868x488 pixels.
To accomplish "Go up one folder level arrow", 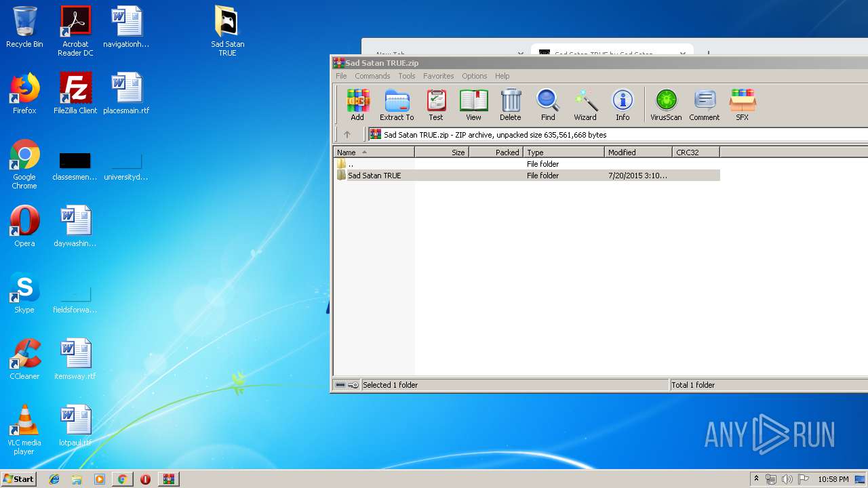I will [x=347, y=134].
